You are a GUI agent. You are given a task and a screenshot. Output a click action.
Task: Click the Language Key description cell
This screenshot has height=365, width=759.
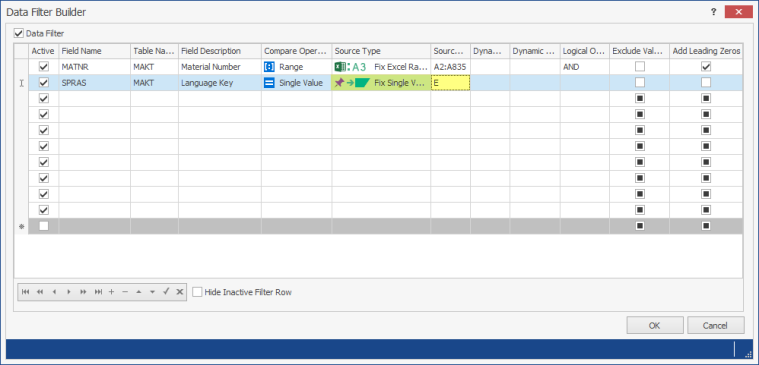[220, 83]
